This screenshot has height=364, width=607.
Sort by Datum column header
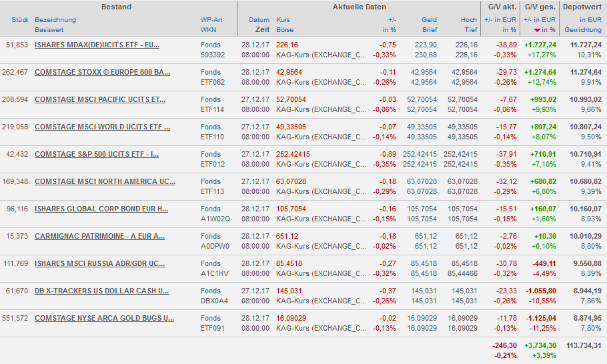point(259,20)
